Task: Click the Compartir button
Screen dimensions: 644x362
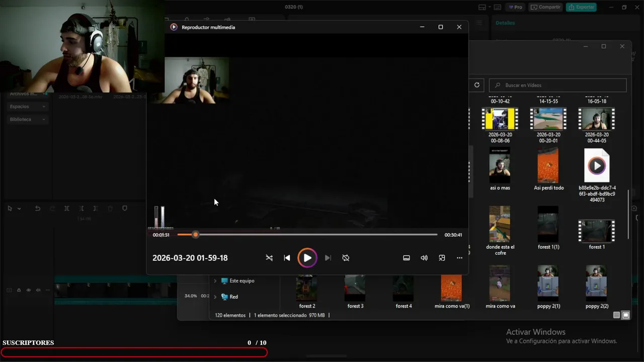Action: [545, 7]
